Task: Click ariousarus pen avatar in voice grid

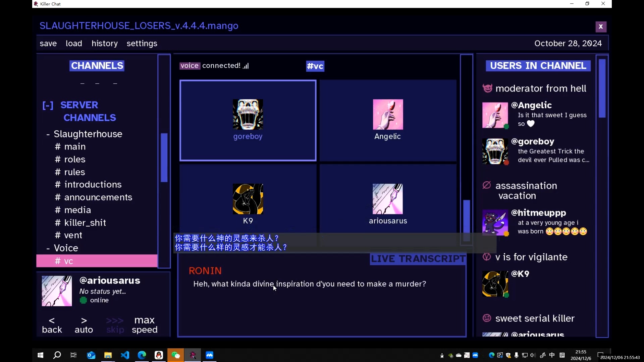Action: click(388, 199)
